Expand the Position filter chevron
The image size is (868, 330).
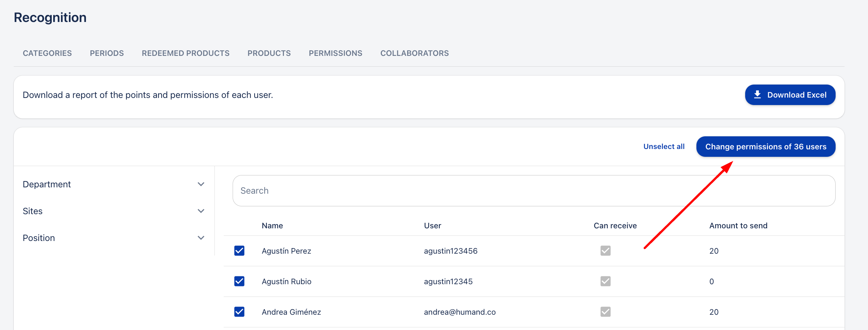201,238
